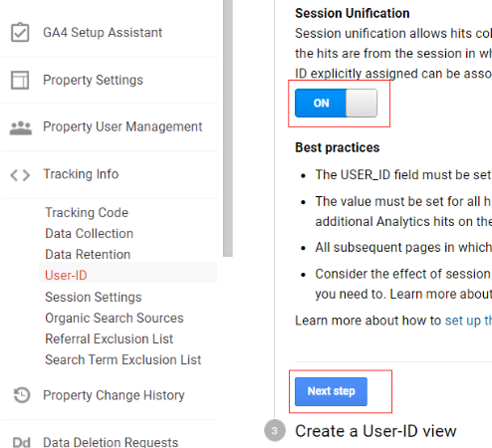Open Tracking Code submenu item
This screenshot has width=492, height=448.
pyautogui.click(x=87, y=212)
